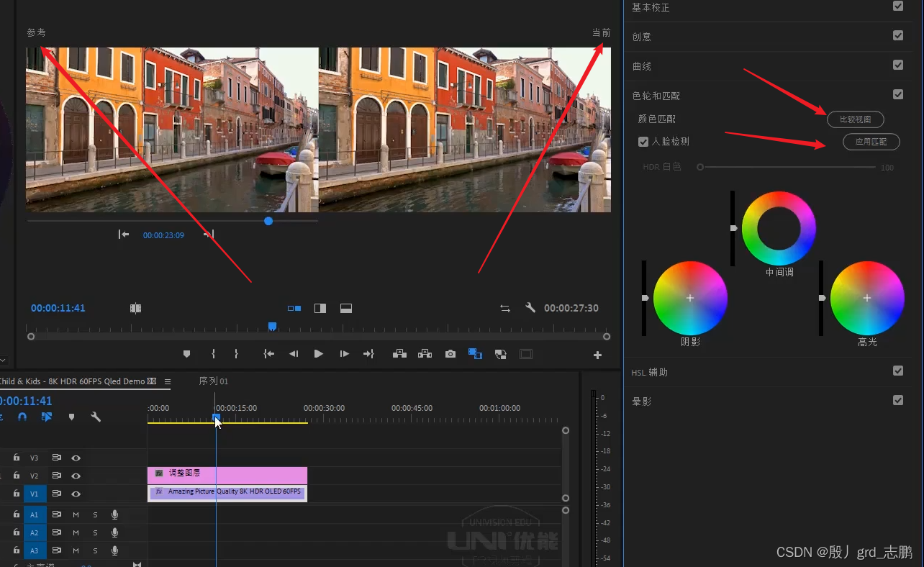Step back one frame
This screenshot has width=924, height=567.
(294, 354)
